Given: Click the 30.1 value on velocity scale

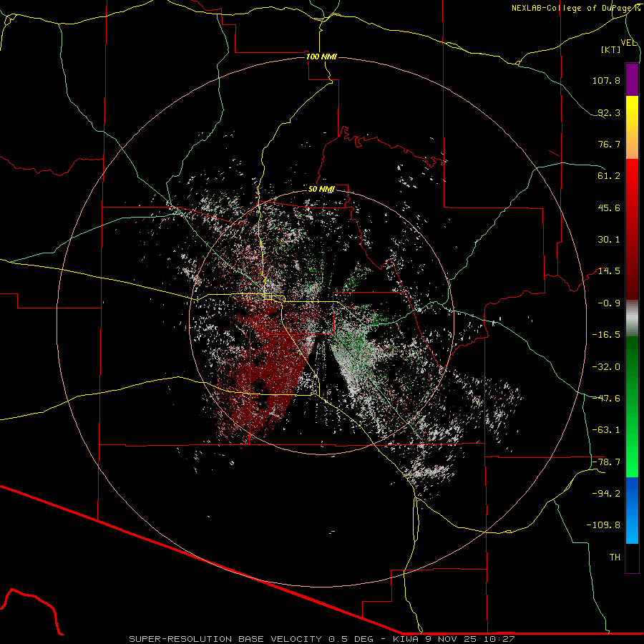Looking at the screenshot, I should tap(609, 240).
